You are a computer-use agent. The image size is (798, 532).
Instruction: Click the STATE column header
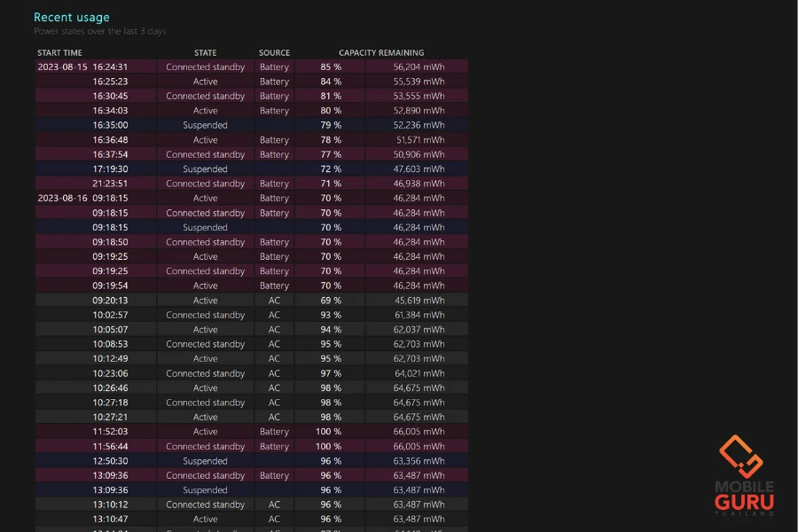[205, 53]
